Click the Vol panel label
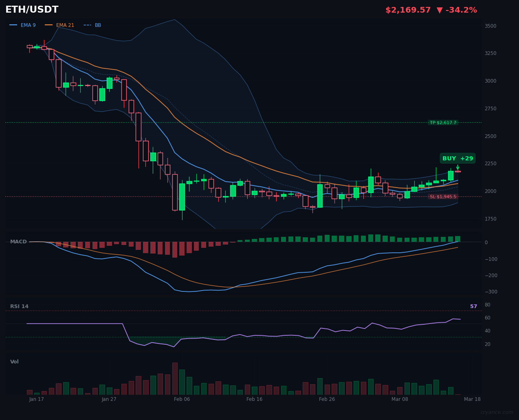 pos(14,361)
